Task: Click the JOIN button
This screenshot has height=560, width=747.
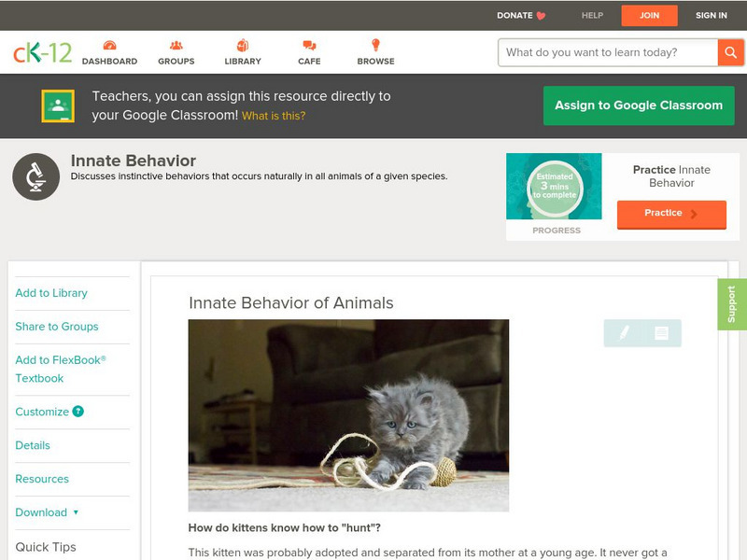Action: tap(649, 16)
